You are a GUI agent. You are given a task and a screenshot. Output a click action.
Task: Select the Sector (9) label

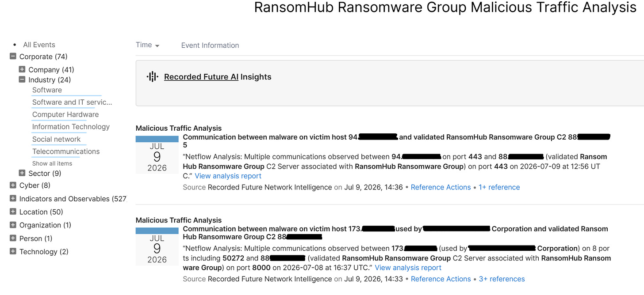click(45, 173)
